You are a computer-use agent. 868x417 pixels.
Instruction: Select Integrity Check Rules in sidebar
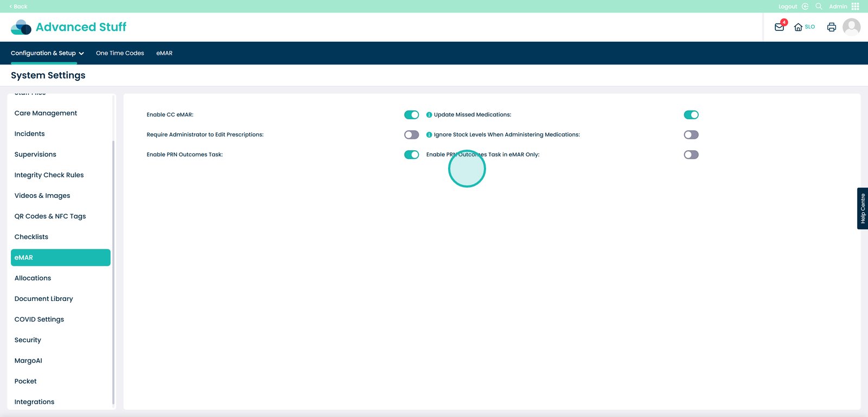point(49,175)
